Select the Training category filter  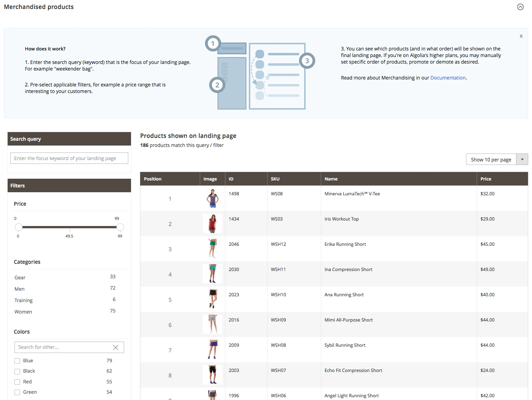pyautogui.click(x=24, y=300)
